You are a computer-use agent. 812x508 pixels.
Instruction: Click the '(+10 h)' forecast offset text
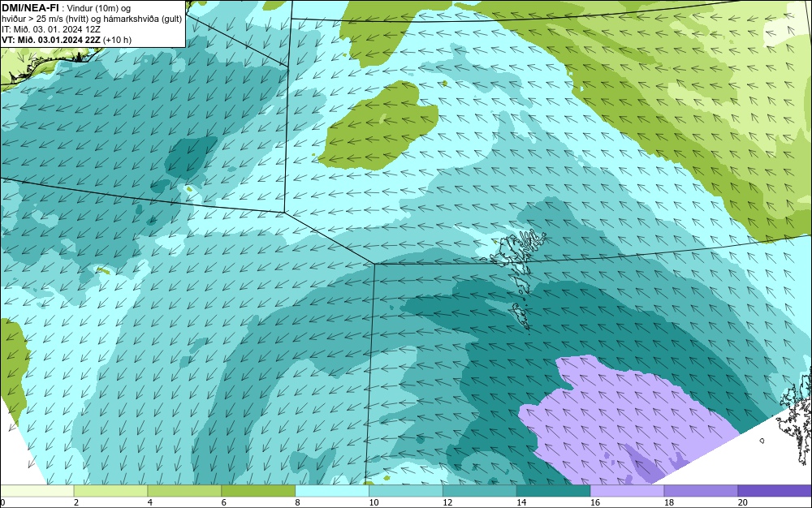pos(118,40)
